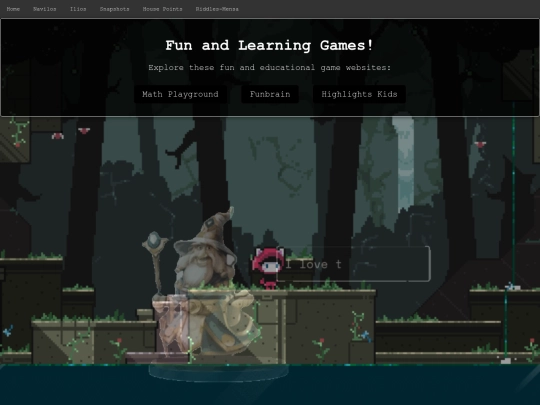The height and width of the screenshot is (405, 540).
Task: Open the Ilios nav item
Action: point(78,9)
